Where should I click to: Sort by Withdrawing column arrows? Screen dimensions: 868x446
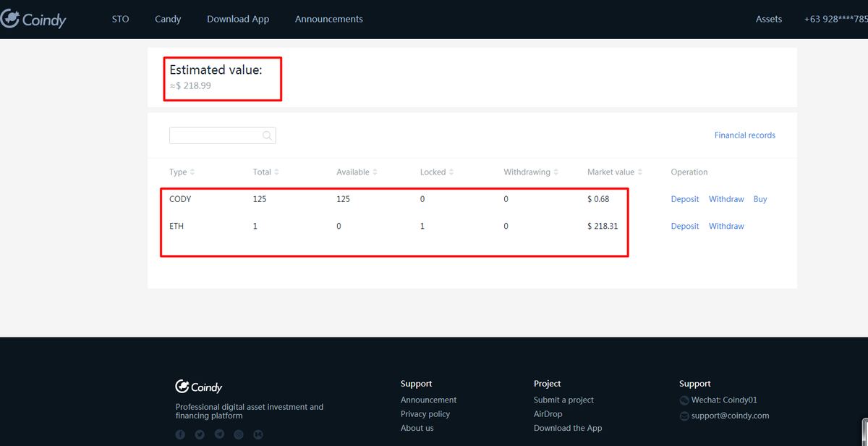pos(556,172)
